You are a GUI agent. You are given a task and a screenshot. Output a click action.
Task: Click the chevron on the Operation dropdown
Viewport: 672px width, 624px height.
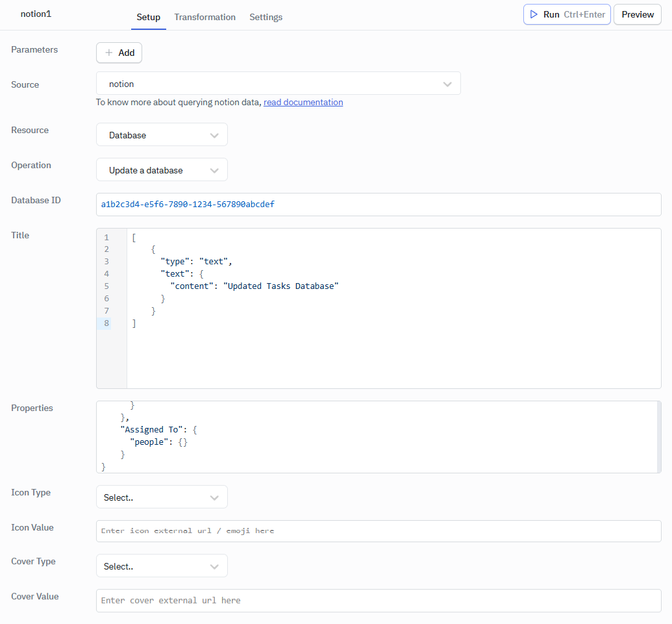214,169
